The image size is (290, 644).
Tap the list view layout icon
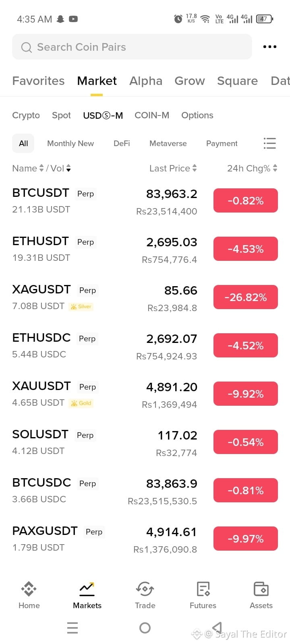coord(269,143)
